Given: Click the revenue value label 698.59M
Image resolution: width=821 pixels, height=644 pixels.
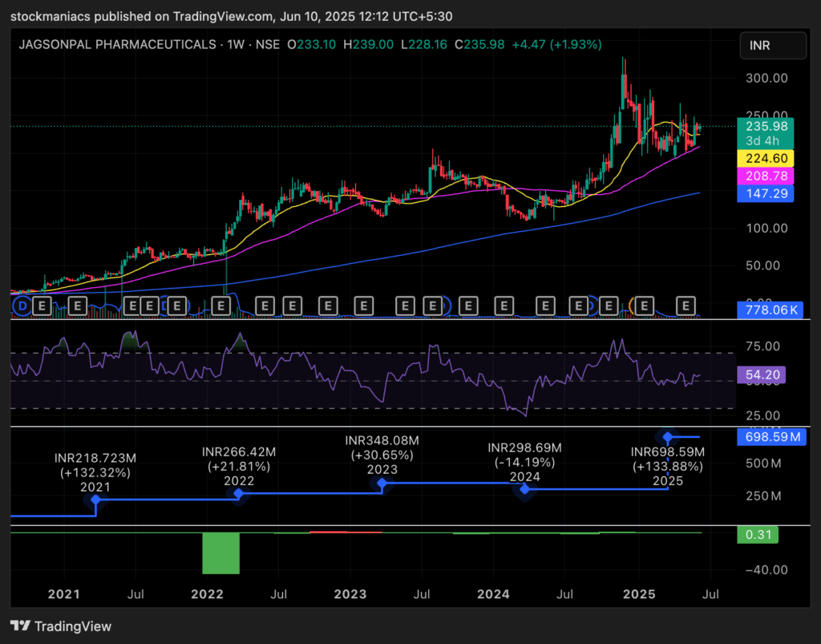Looking at the screenshot, I should (772, 436).
